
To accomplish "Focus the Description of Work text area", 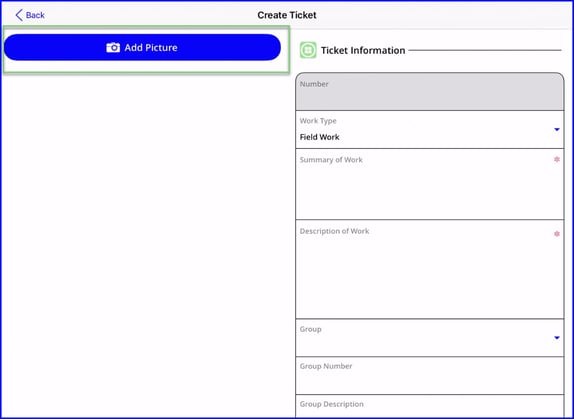I will click(x=430, y=269).
